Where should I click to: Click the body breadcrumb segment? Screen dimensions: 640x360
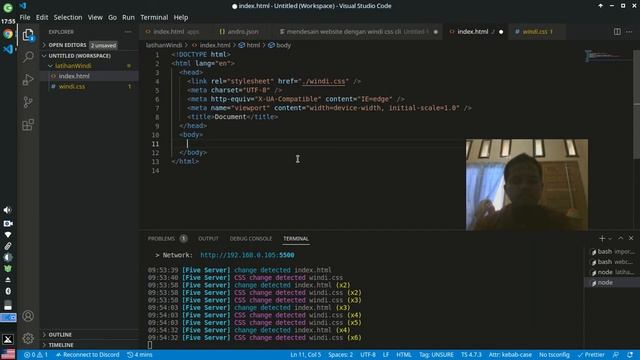280,45
